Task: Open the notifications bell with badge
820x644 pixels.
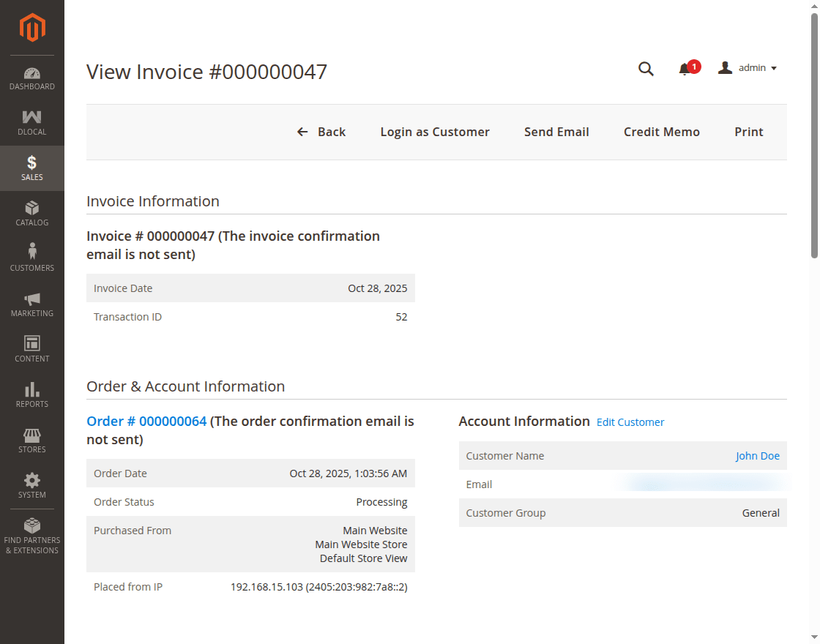Action: point(685,68)
